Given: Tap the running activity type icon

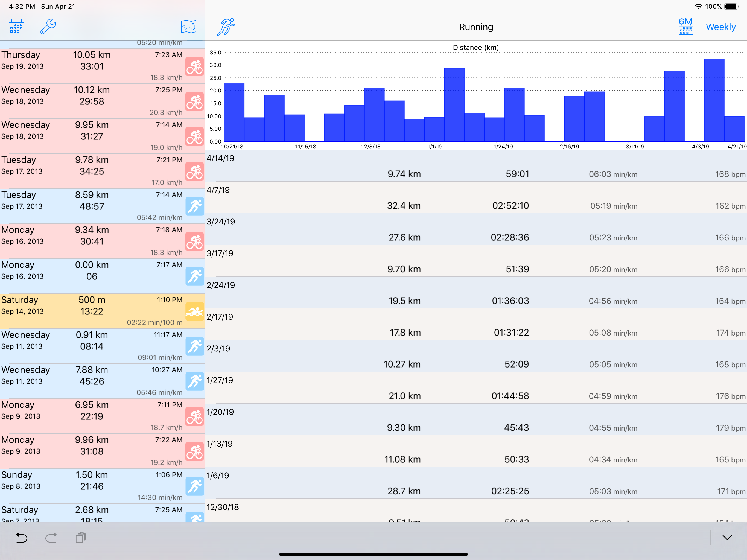Looking at the screenshot, I should tap(226, 27).
